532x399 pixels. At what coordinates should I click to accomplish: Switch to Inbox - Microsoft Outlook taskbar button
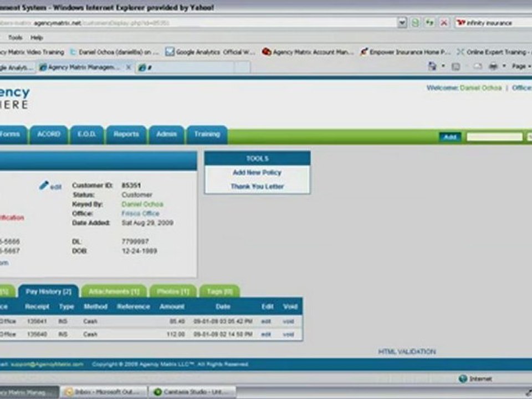pos(105,392)
